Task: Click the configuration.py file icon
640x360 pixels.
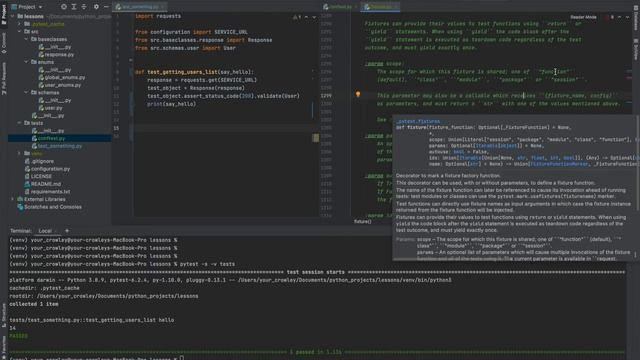Action: tap(27, 169)
